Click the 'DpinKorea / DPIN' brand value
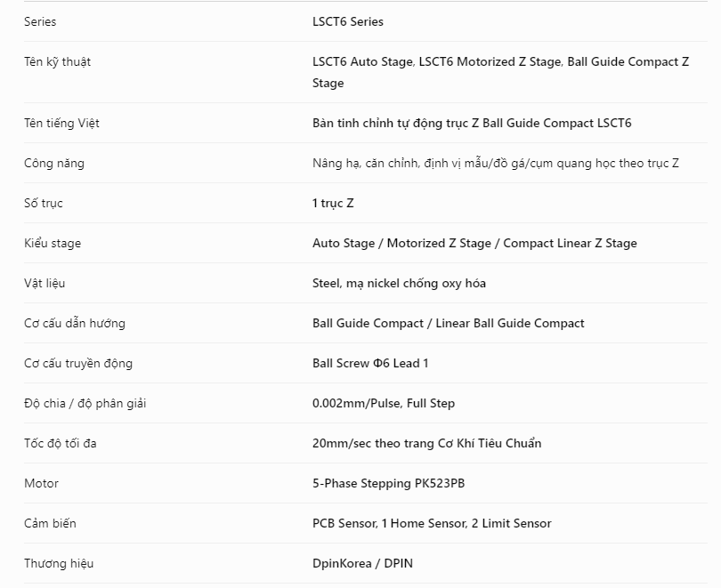The image size is (721, 588). click(x=362, y=563)
